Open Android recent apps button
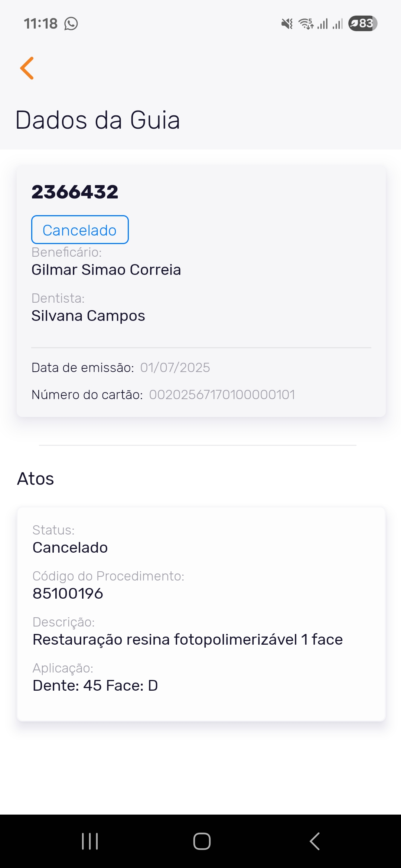 pos(90,841)
